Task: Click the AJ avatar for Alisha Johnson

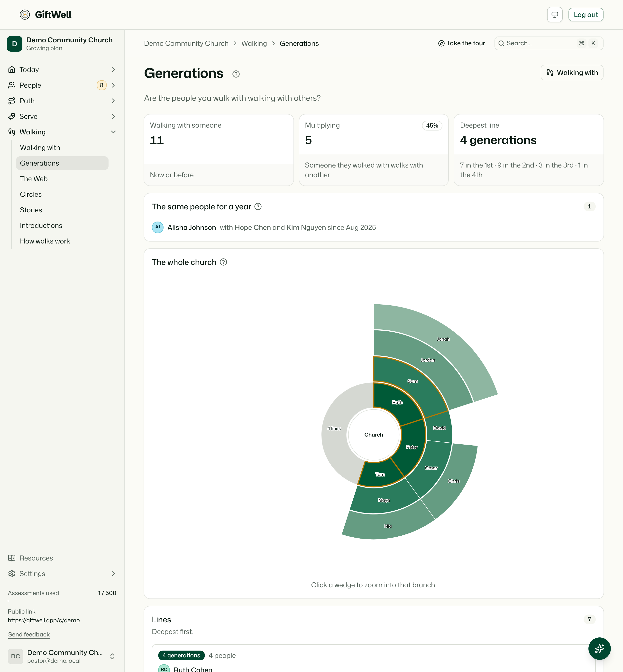Action: pos(158,227)
